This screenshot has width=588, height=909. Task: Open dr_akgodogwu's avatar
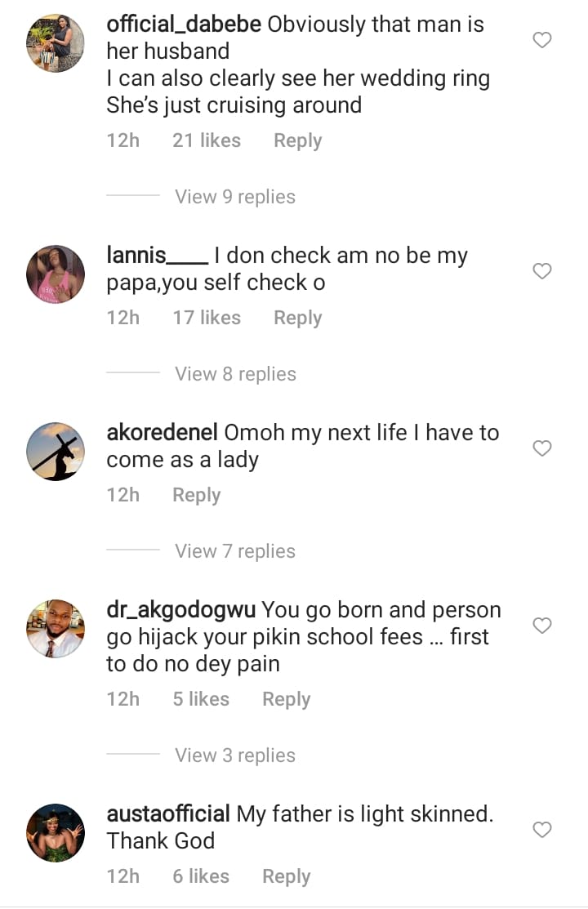pyautogui.click(x=56, y=629)
